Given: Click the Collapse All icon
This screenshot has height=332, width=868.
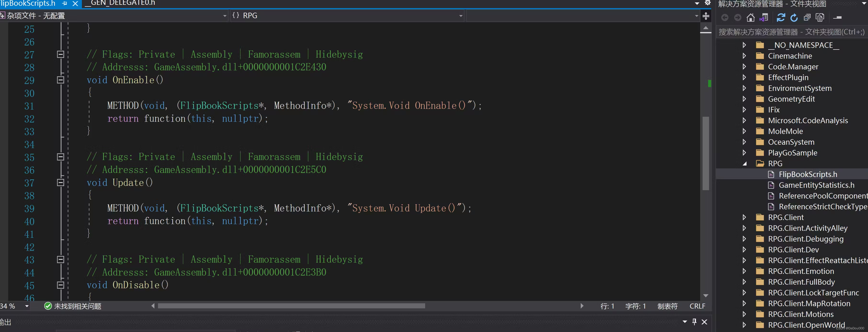Looking at the screenshot, I should pyautogui.click(x=807, y=17).
